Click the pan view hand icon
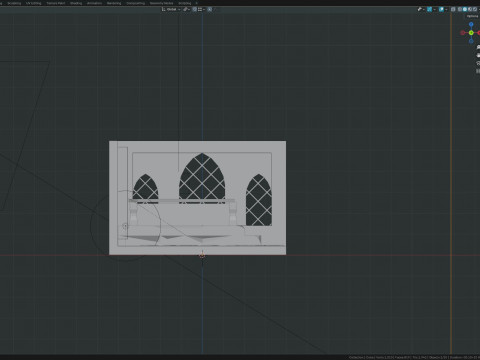The height and width of the screenshot is (360, 480). click(478, 55)
